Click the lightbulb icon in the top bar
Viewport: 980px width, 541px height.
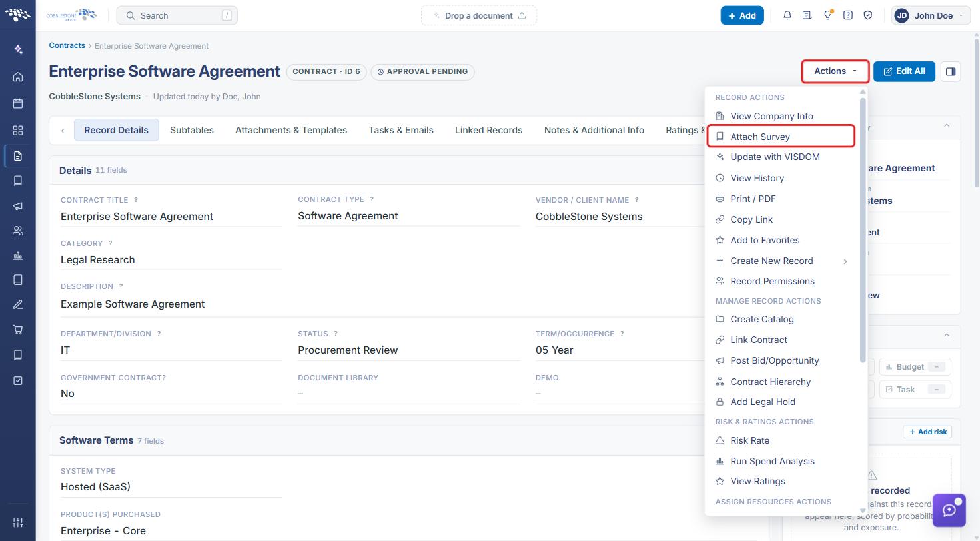pos(827,15)
